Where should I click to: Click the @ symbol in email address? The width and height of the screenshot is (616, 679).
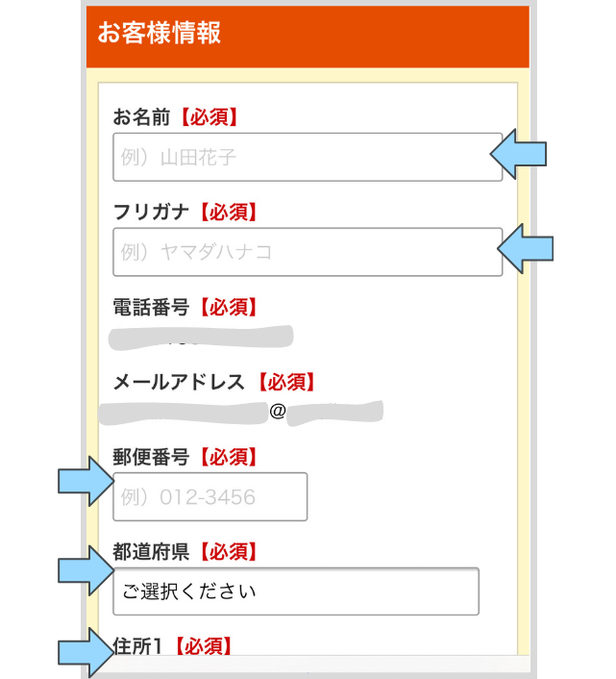278,411
